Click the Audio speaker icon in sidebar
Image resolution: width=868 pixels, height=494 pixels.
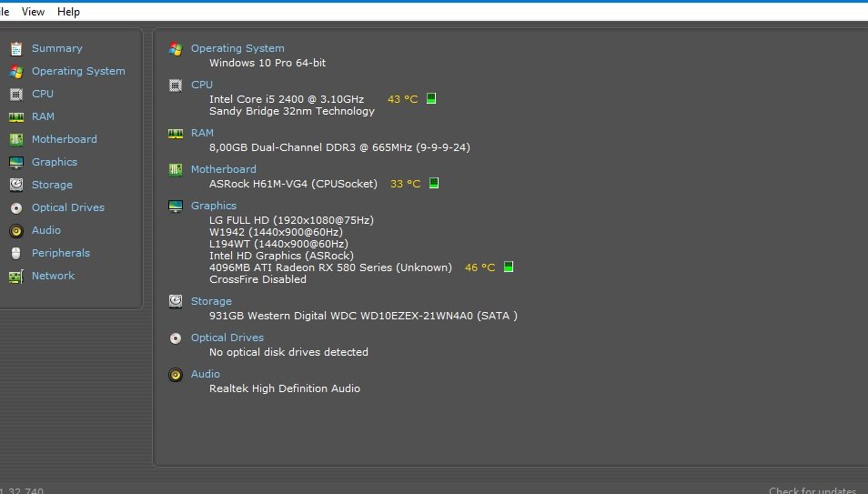pos(16,230)
